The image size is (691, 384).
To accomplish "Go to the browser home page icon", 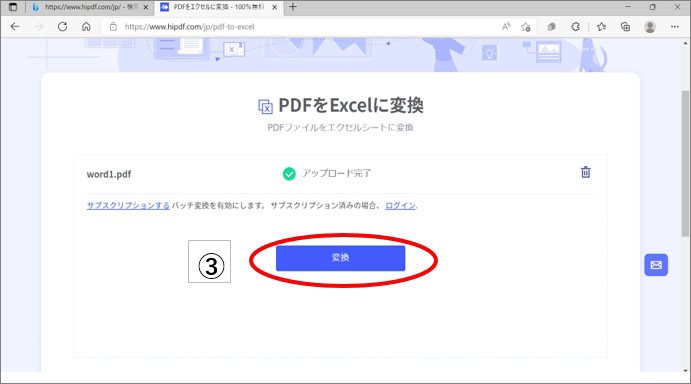I will (86, 26).
